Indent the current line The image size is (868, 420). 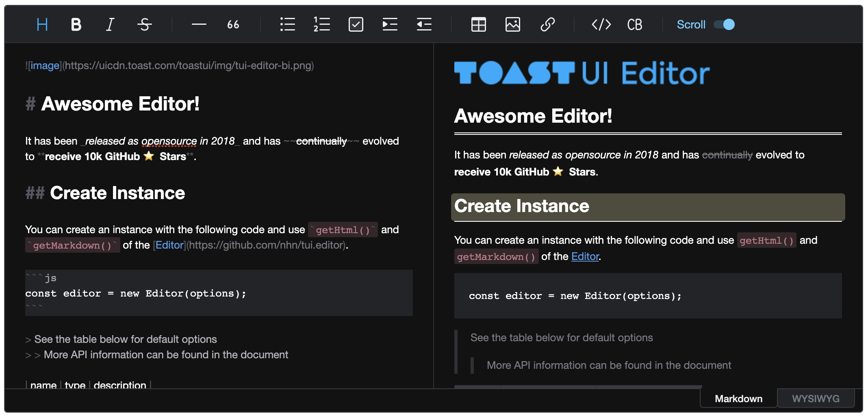[390, 25]
